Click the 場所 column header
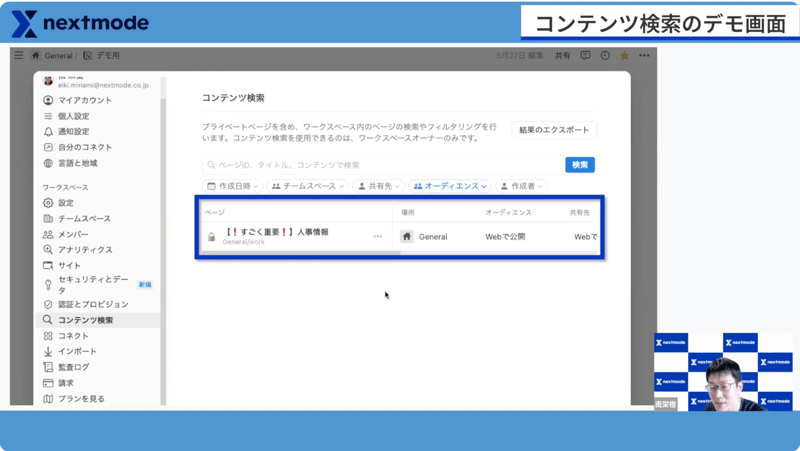 point(408,212)
